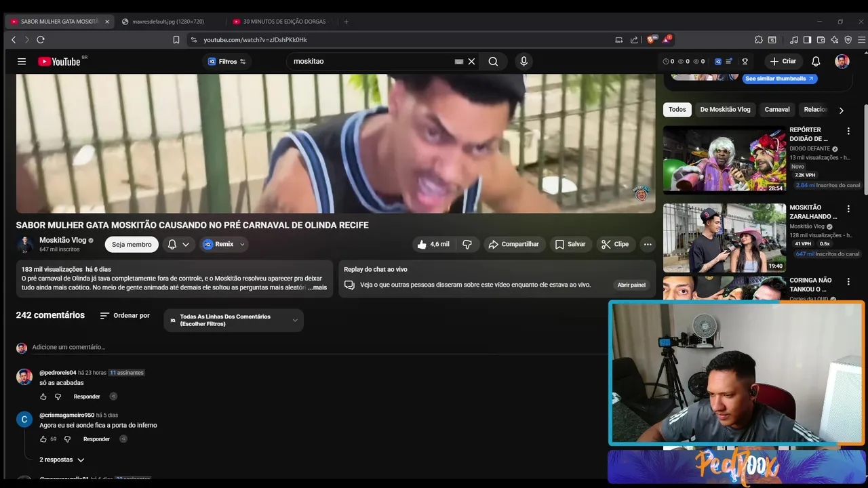Click Seja membro button
This screenshot has width=868, height=488.
(x=132, y=244)
